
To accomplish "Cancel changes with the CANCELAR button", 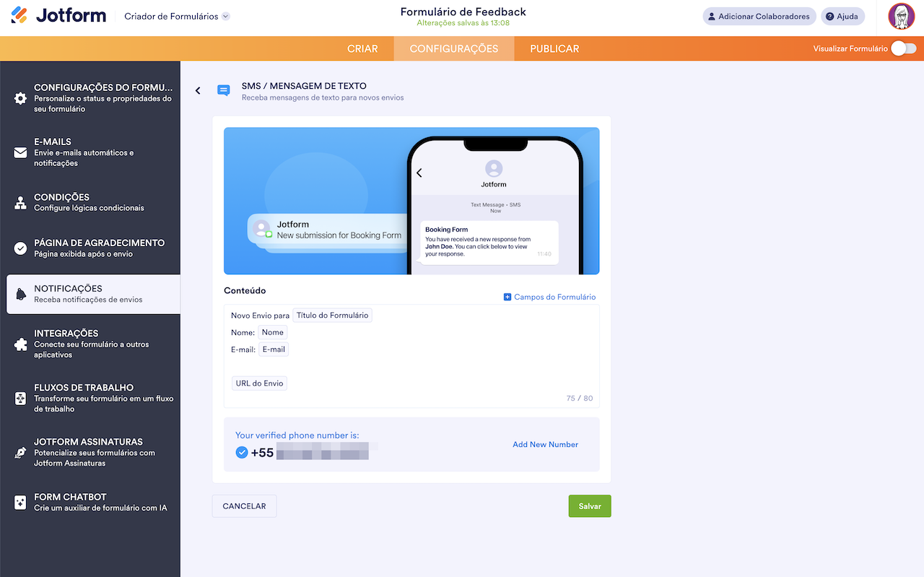I will click(x=244, y=506).
